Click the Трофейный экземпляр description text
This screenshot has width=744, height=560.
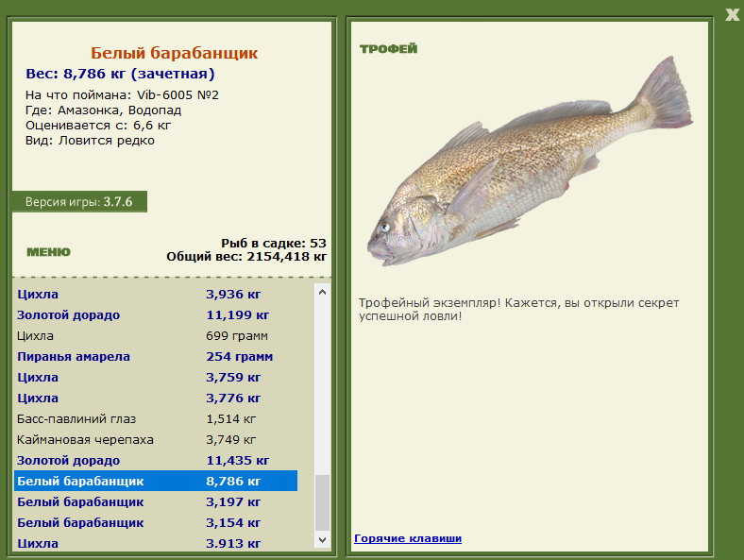coord(518,310)
